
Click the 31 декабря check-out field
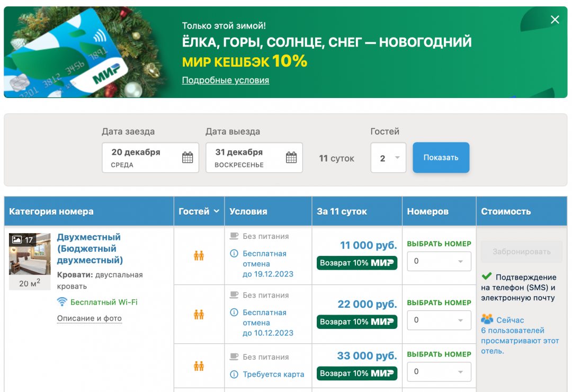(254, 158)
